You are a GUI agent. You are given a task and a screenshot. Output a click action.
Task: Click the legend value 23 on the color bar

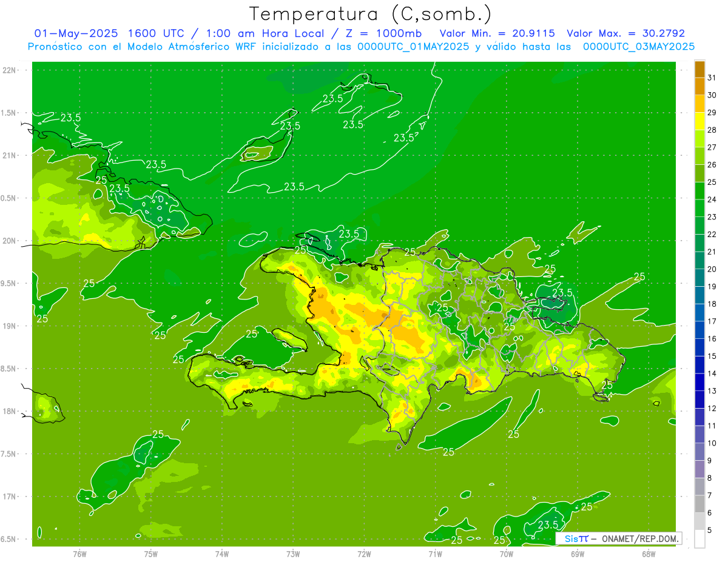click(x=712, y=217)
